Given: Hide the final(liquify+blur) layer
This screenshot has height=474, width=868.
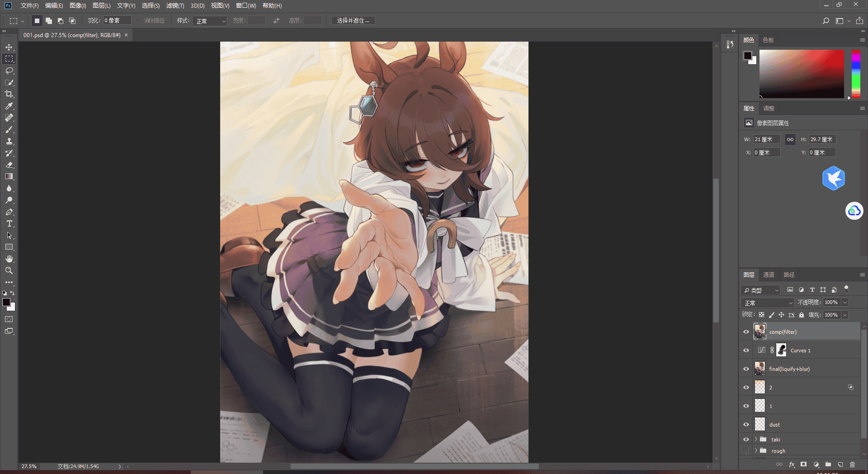Looking at the screenshot, I should pyautogui.click(x=746, y=369).
